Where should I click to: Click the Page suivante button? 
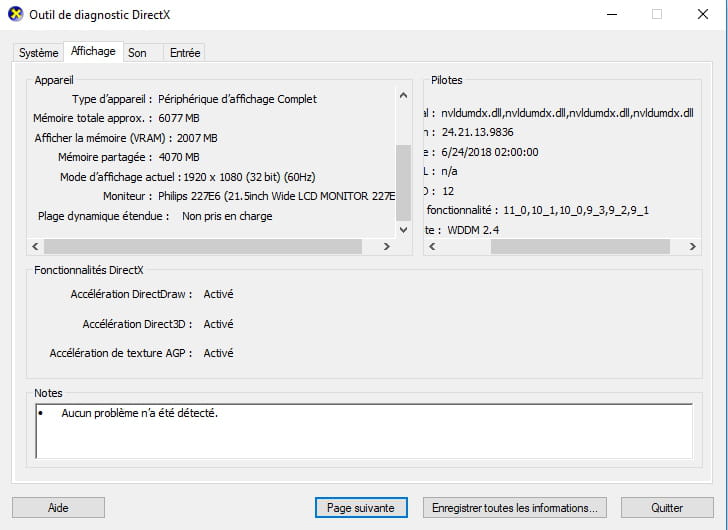361,508
